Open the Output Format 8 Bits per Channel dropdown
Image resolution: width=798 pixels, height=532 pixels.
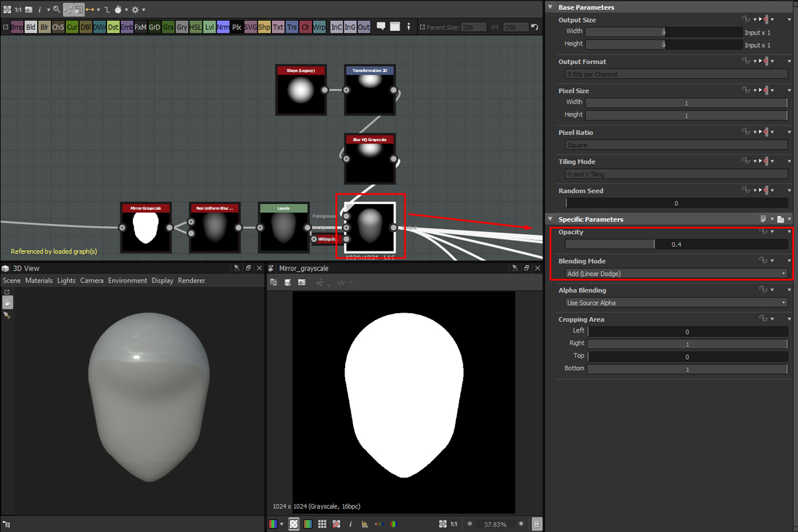tap(676, 74)
